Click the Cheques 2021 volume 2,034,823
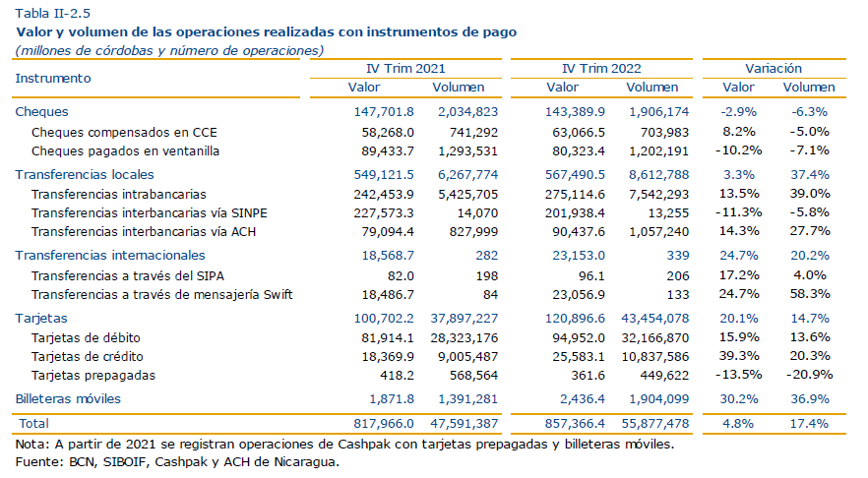Screen dimensions: 868x478 [x=467, y=112]
